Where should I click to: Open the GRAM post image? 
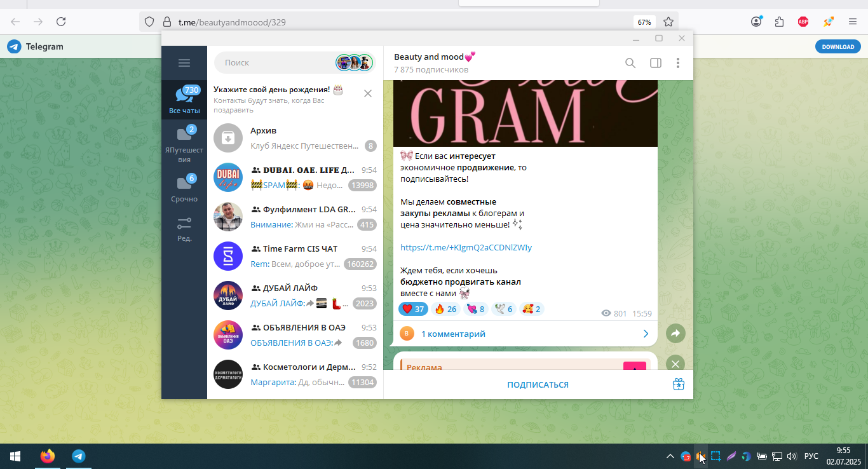point(526,113)
